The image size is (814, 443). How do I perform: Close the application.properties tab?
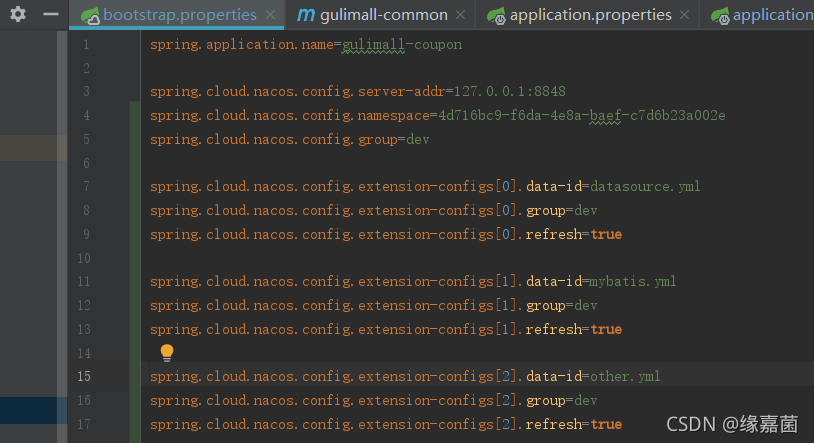(x=685, y=15)
